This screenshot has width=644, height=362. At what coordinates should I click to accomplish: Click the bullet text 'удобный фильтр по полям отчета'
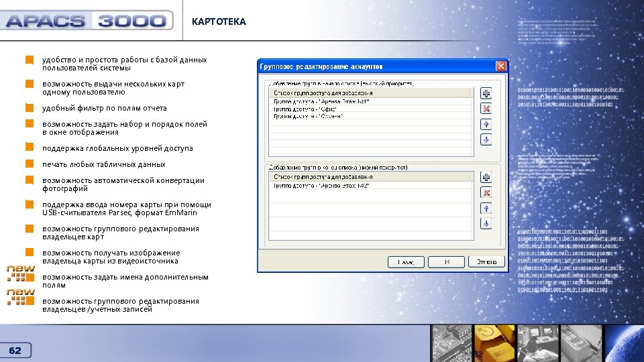click(x=105, y=109)
